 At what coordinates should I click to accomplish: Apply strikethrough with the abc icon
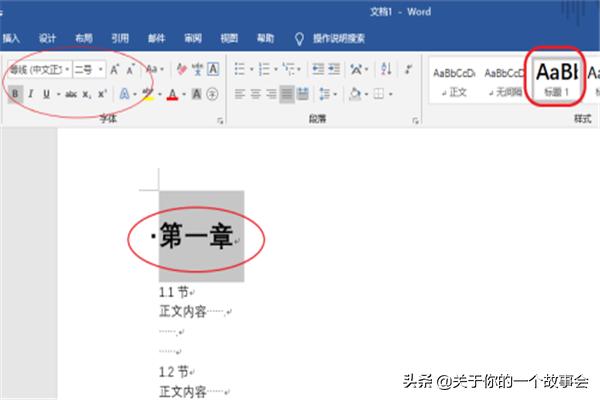(x=71, y=94)
